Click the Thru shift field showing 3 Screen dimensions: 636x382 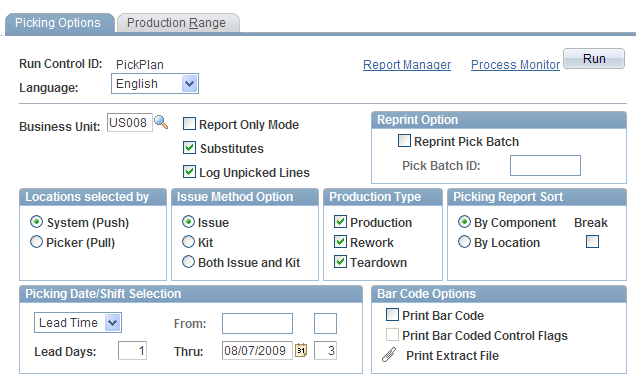click(325, 350)
